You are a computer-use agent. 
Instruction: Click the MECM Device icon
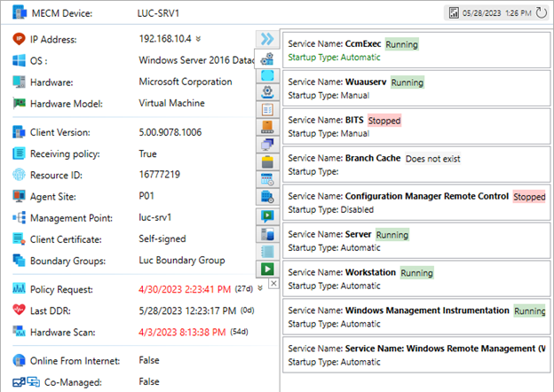(x=19, y=12)
